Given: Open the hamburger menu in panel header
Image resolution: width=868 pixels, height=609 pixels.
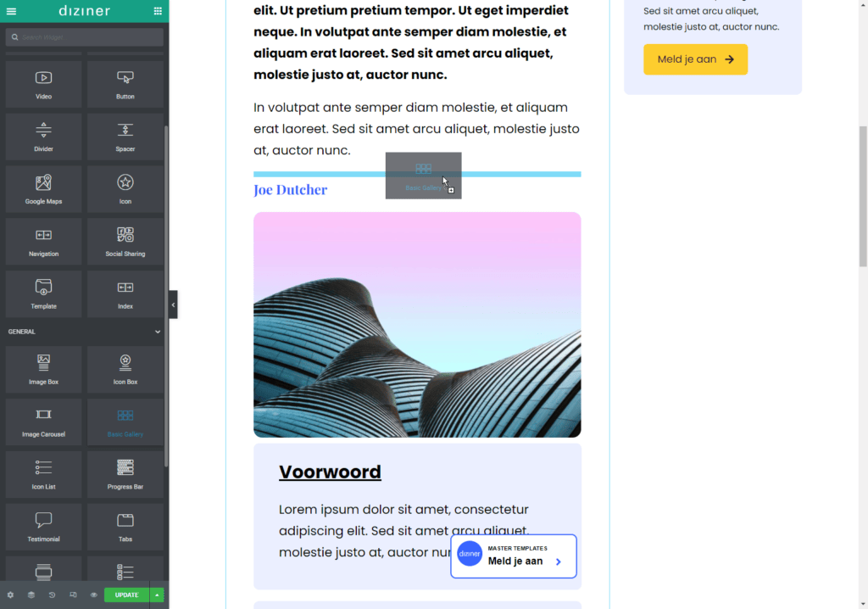Looking at the screenshot, I should pyautogui.click(x=11, y=11).
